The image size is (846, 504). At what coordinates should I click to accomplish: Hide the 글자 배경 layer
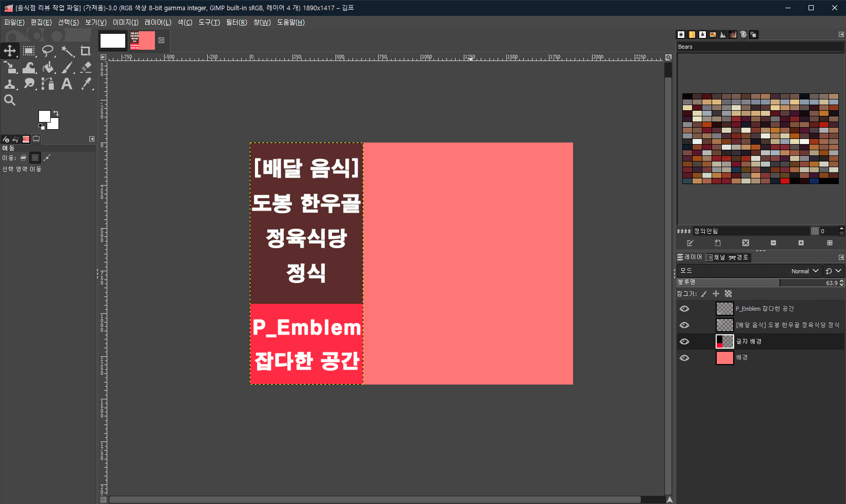(x=684, y=341)
